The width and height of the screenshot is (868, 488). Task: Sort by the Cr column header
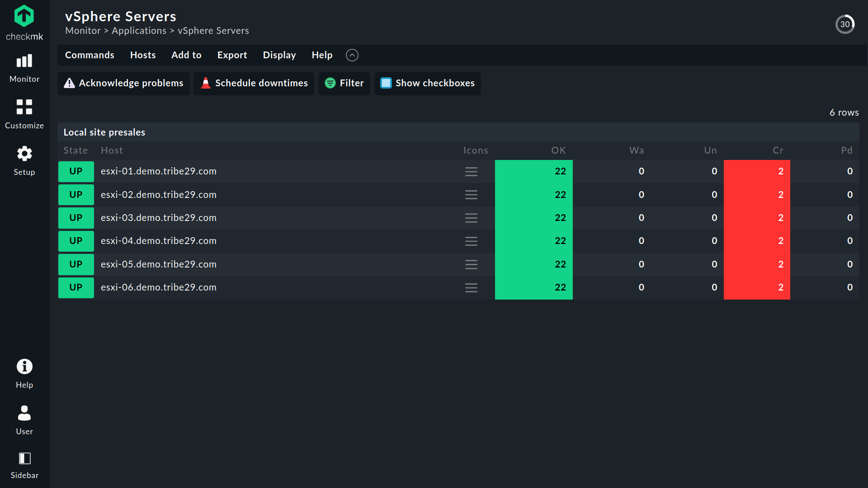(778, 150)
